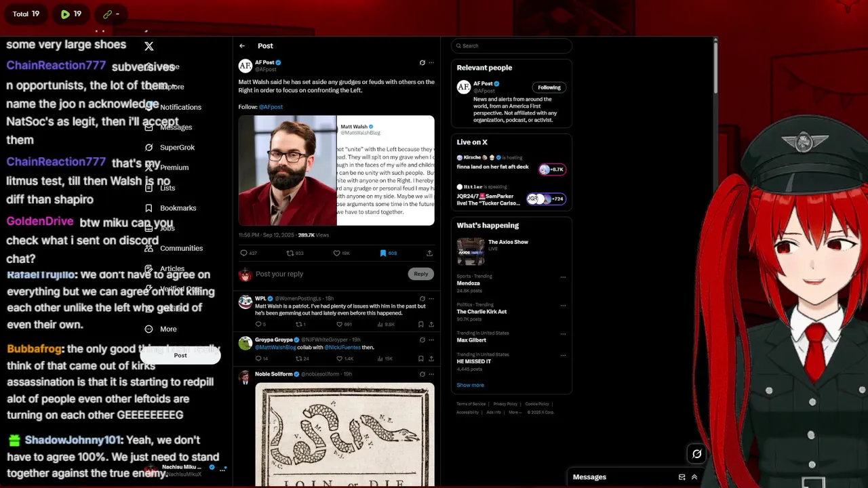Open Notifications in the sidebar

pyautogui.click(x=173, y=107)
